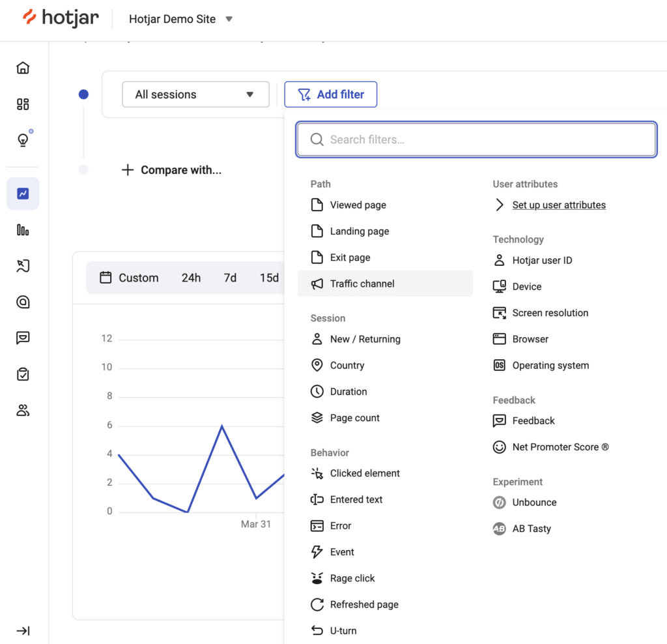Image resolution: width=667 pixels, height=644 pixels.
Task: Expand Set up user attributes
Action: click(558, 205)
